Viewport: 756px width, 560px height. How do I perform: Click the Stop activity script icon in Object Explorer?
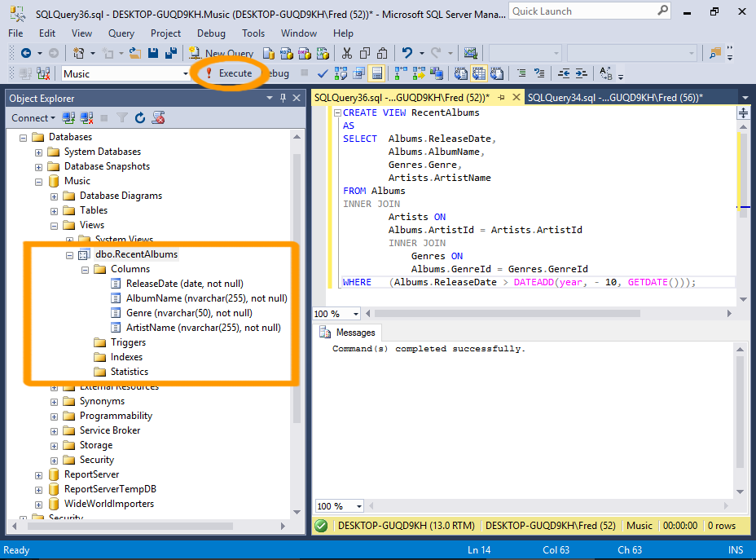159,118
